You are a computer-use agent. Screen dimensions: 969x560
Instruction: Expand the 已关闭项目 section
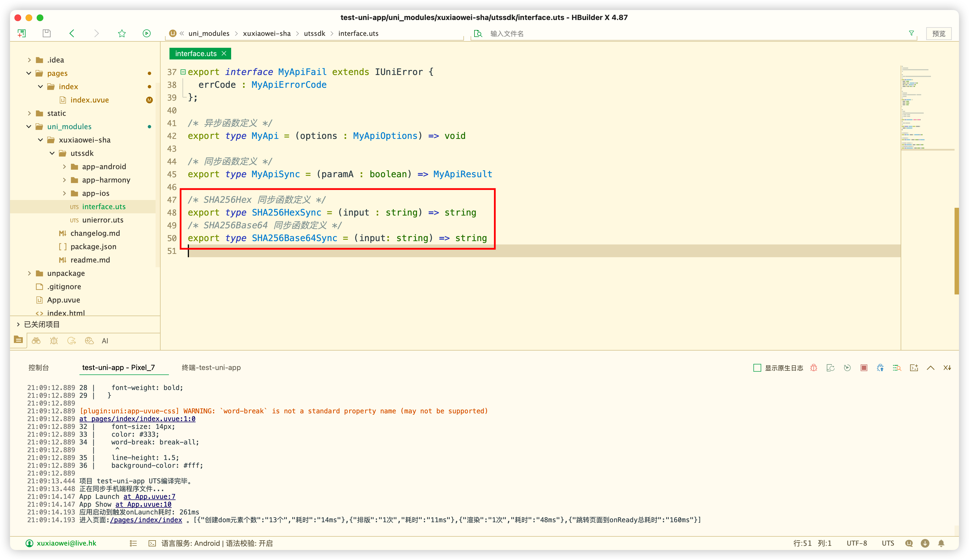(x=18, y=324)
